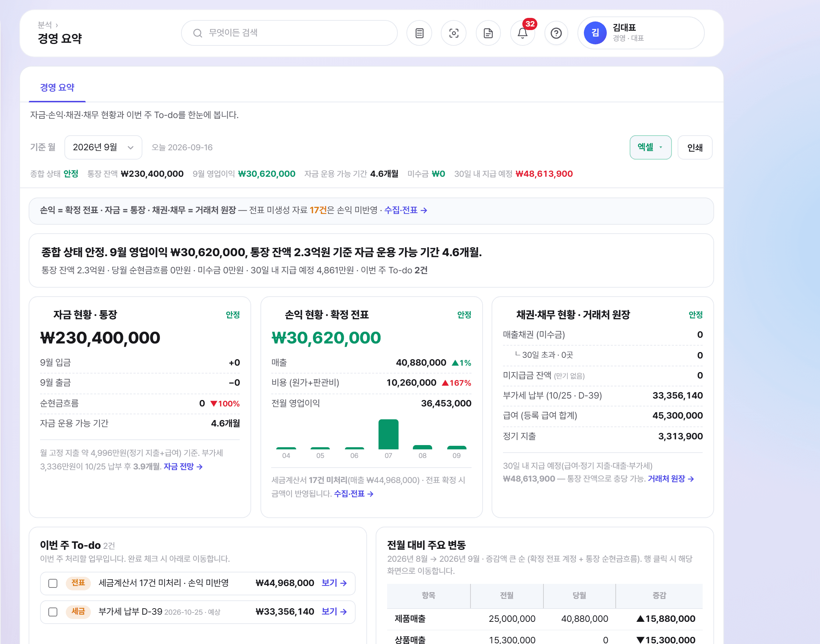Open the help question mark icon

[x=556, y=33]
